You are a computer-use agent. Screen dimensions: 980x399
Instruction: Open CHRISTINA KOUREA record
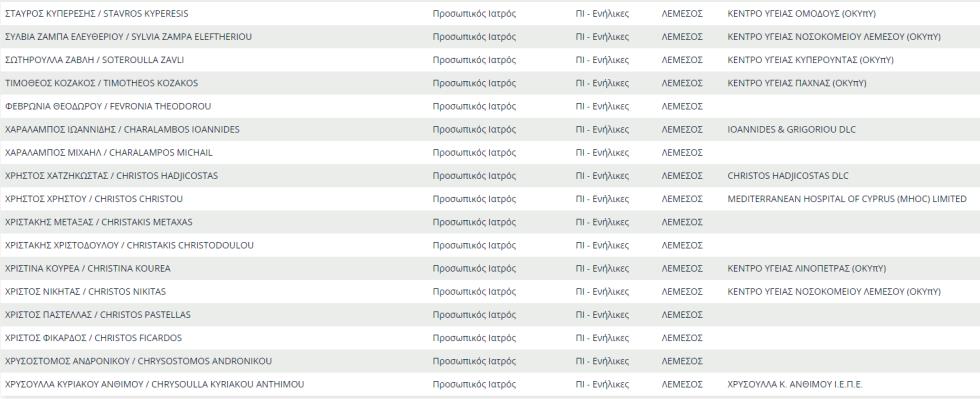(88, 268)
